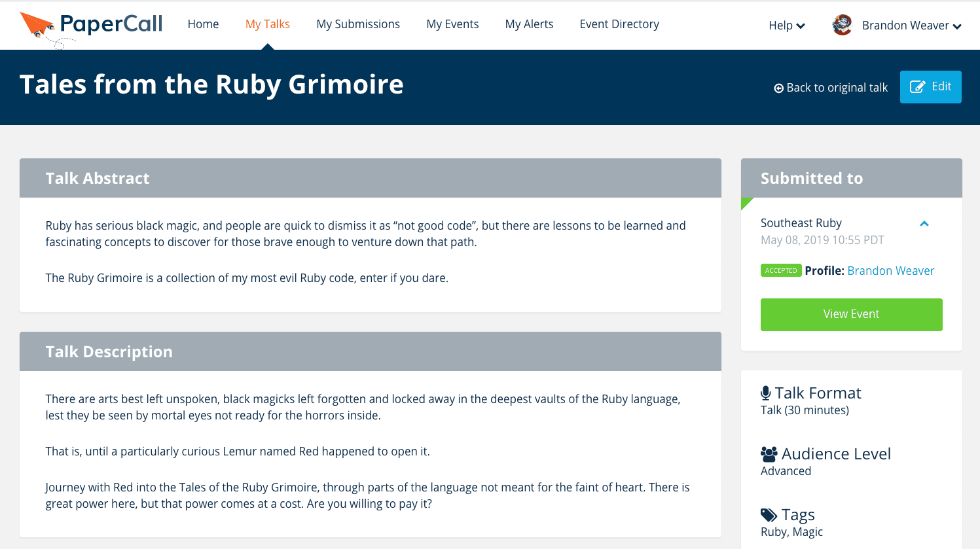
Task: Click the pencil edit icon
Action: pos(918,87)
